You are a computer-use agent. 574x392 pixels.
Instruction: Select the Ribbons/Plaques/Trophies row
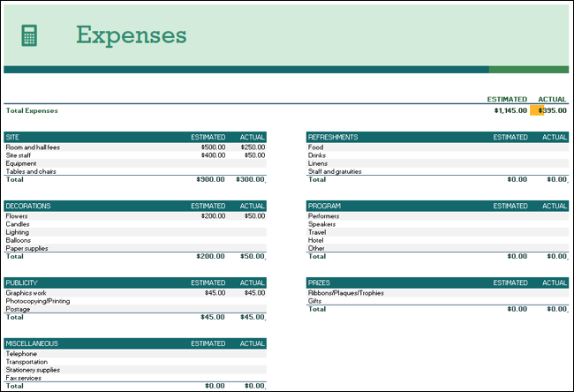pos(437,293)
